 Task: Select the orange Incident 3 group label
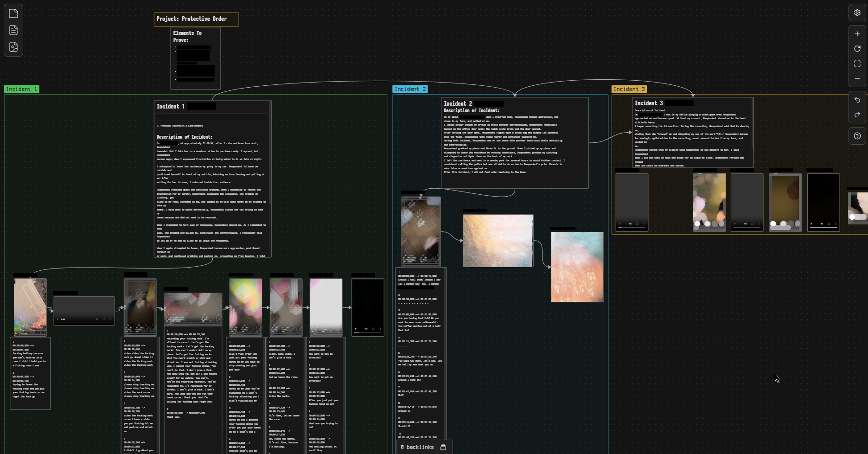tap(629, 89)
